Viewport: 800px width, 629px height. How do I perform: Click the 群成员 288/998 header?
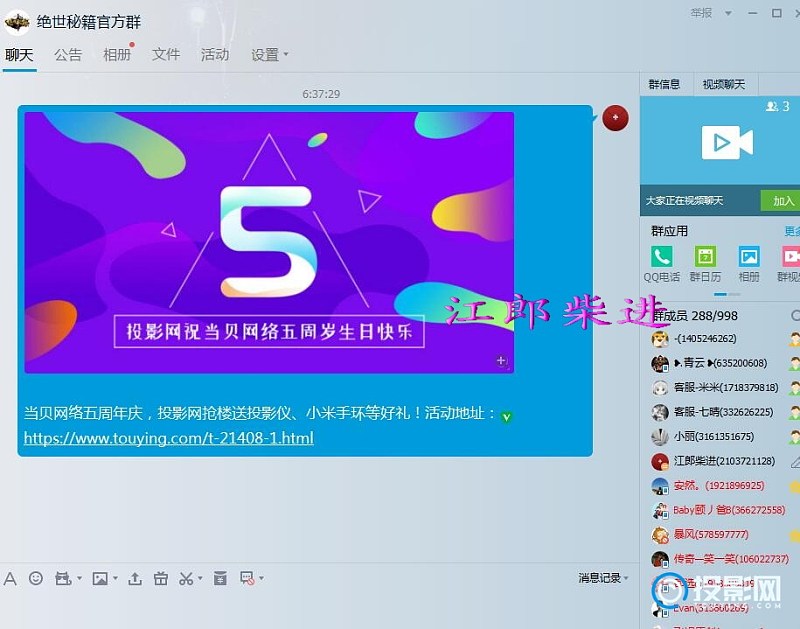point(695,316)
